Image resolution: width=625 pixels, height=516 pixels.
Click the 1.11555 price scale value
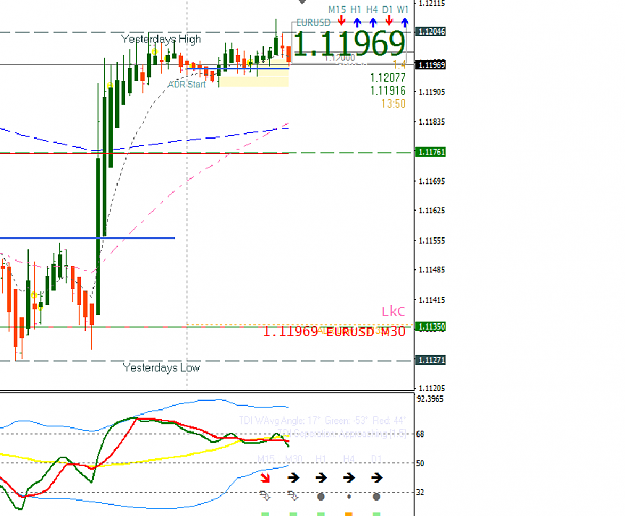pyautogui.click(x=432, y=241)
